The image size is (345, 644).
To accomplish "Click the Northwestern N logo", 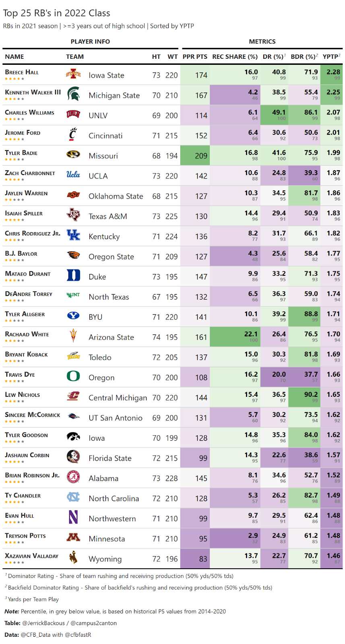I will tap(73, 517).
